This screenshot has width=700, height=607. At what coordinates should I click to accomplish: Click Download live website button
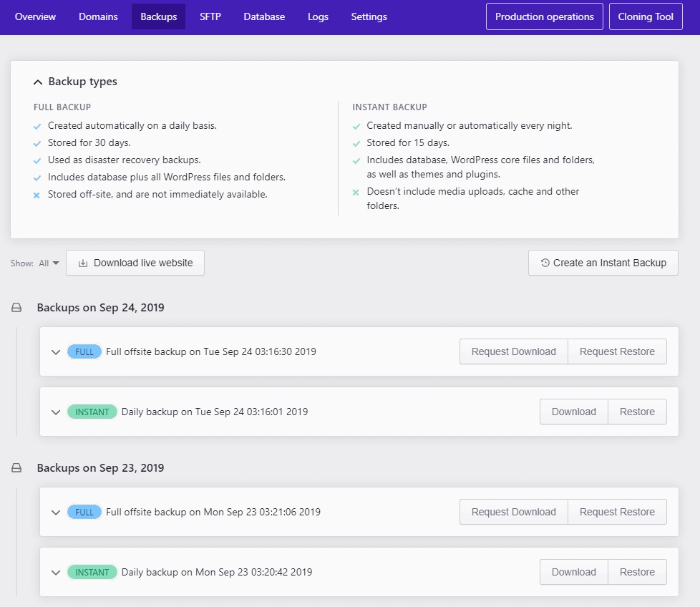pyautogui.click(x=135, y=263)
